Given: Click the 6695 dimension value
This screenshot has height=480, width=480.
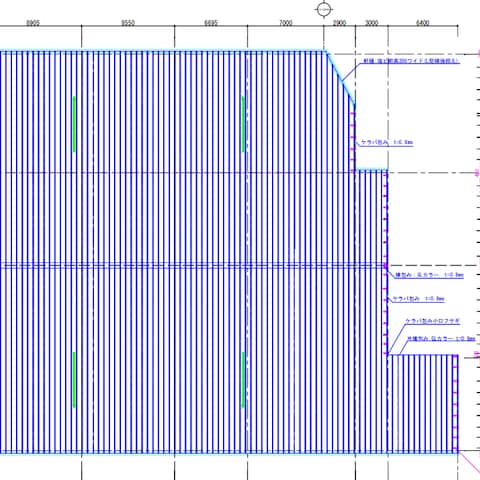Looking at the screenshot, I should click(x=211, y=23).
